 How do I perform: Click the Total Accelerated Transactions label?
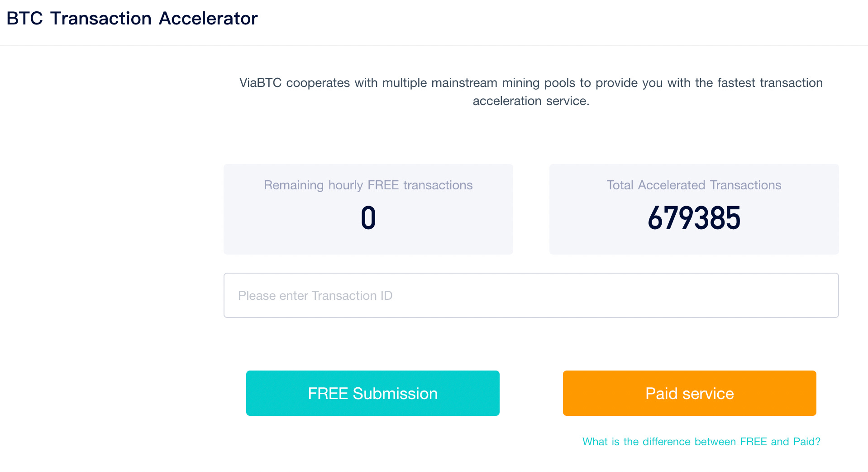[x=693, y=185]
